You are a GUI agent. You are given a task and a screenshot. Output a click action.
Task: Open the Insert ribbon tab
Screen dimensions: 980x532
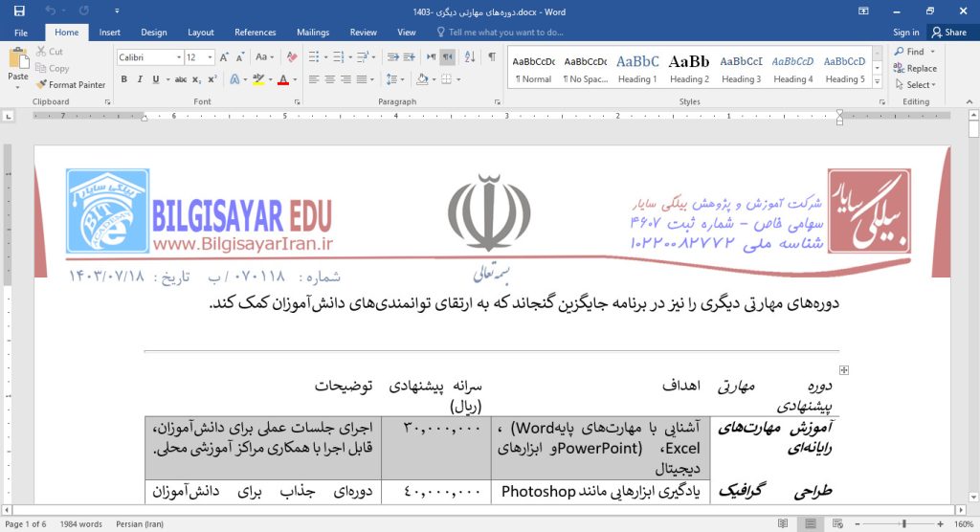tap(109, 32)
